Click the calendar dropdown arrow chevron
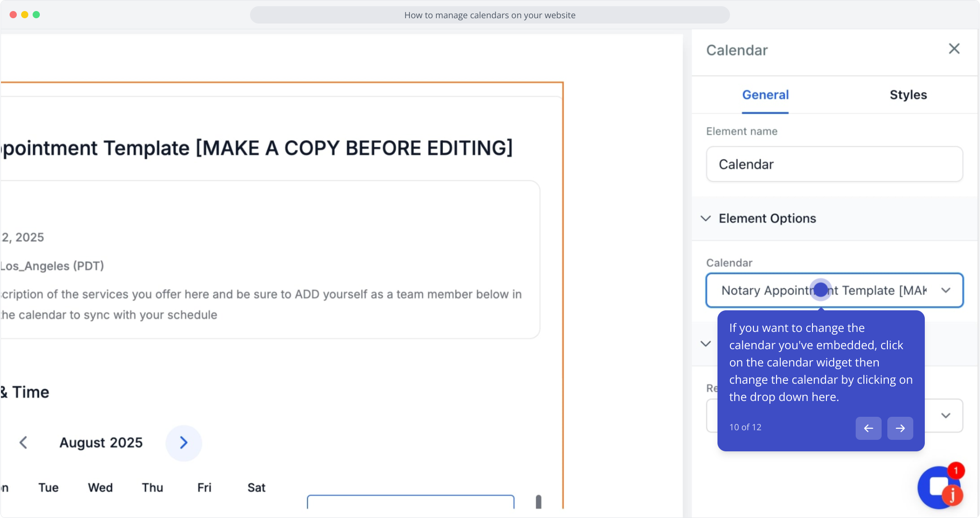This screenshot has height=518, width=980. pyautogui.click(x=945, y=290)
